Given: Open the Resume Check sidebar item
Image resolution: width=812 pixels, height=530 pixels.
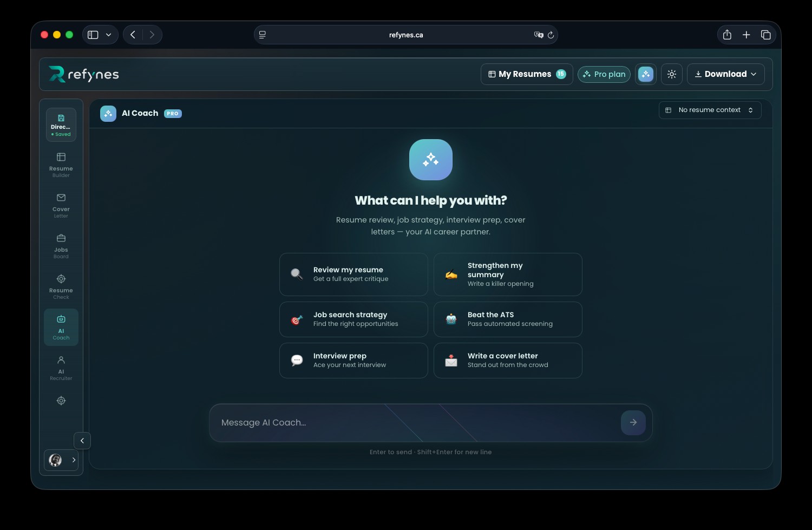Looking at the screenshot, I should (61, 286).
